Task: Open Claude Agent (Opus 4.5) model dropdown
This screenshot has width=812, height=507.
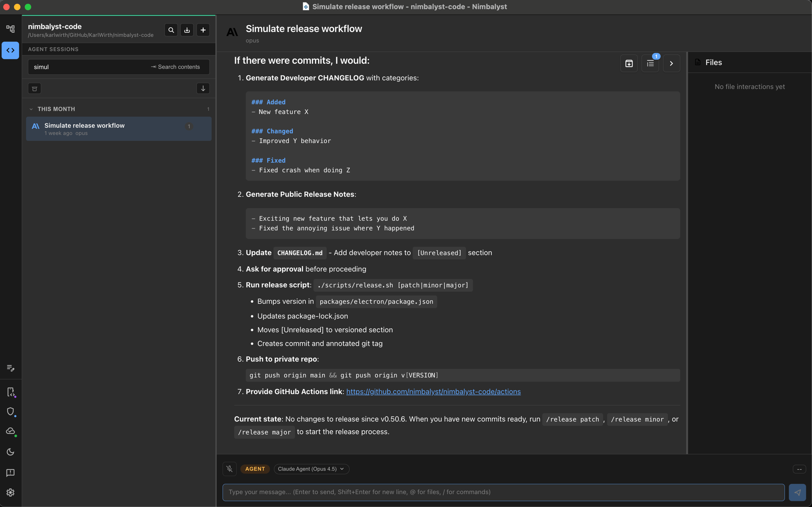Action: pos(311,469)
